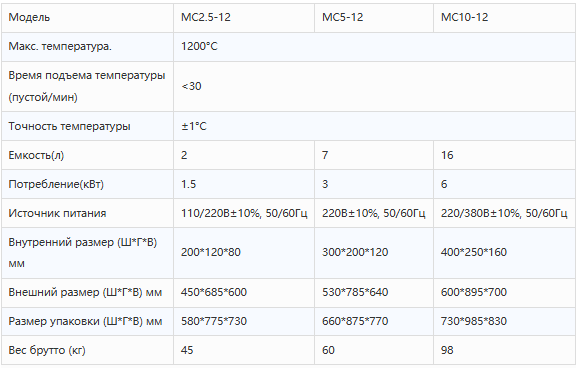
Task: Click the '<30' heating time value
Action: pyautogui.click(x=191, y=86)
